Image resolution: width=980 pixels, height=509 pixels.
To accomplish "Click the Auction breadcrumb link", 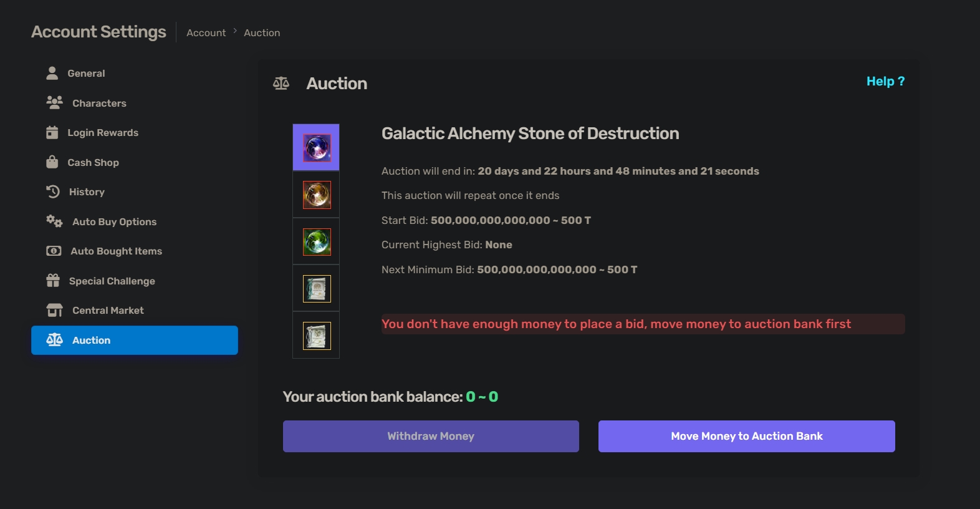I will tap(262, 32).
